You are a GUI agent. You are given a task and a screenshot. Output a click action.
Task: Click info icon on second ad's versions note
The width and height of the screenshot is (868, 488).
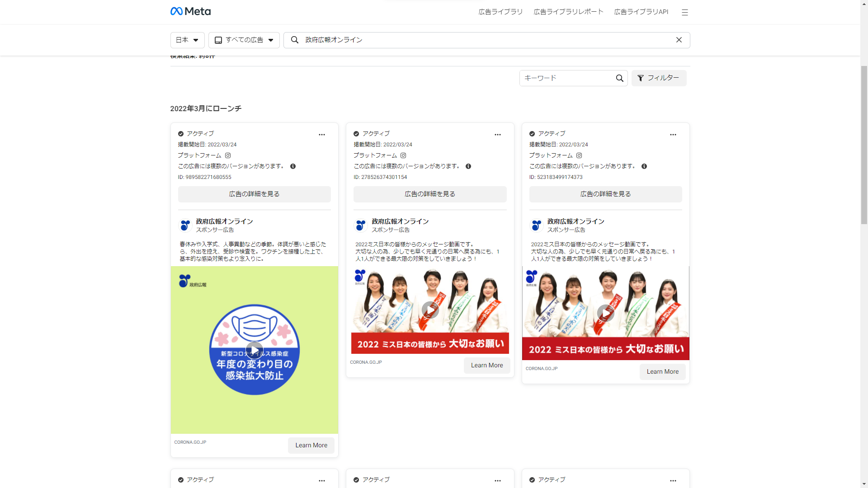click(x=468, y=166)
